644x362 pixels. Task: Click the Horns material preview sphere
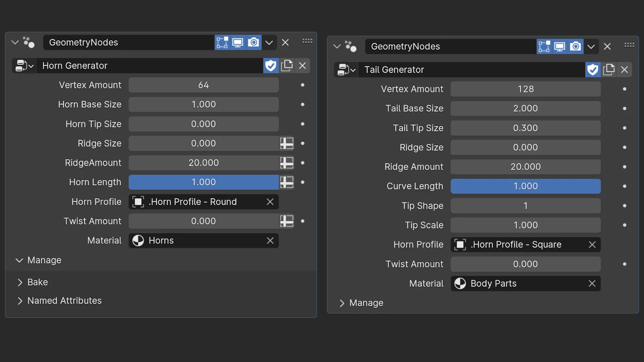(138, 241)
